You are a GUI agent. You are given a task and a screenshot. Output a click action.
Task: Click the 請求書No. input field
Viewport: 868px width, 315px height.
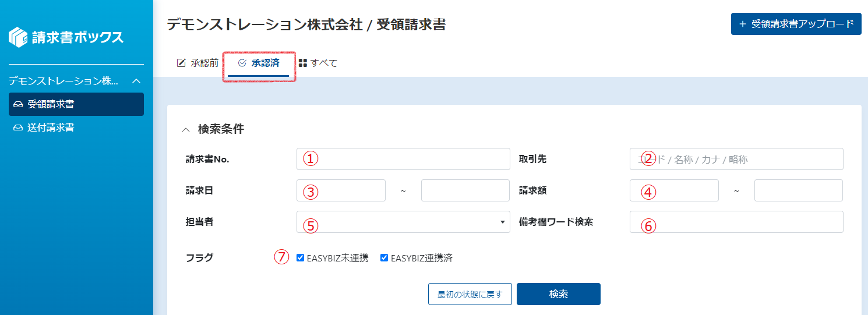pyautogui.click(x=403, y=159)
